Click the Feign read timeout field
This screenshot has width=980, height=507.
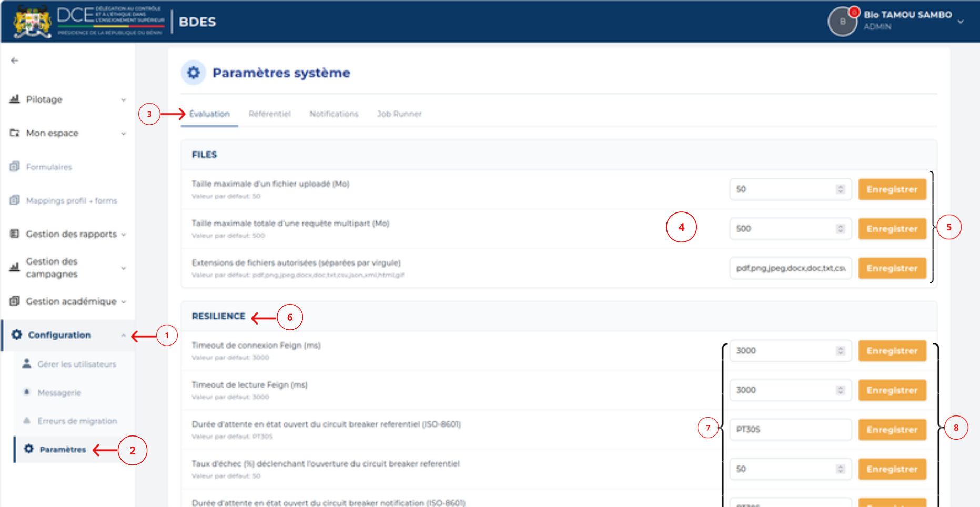tap(790, 390)
